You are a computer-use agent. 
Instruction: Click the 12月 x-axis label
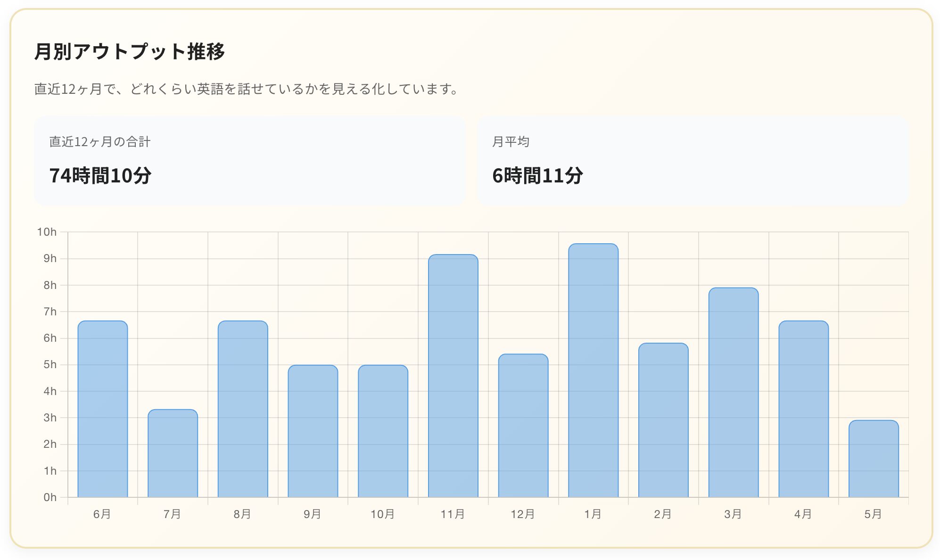[x=523, y=514]
